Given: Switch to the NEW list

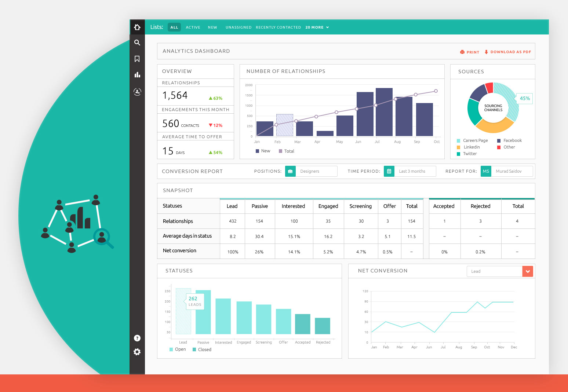Looking at the screenshot, I should (x=212, y=28).
